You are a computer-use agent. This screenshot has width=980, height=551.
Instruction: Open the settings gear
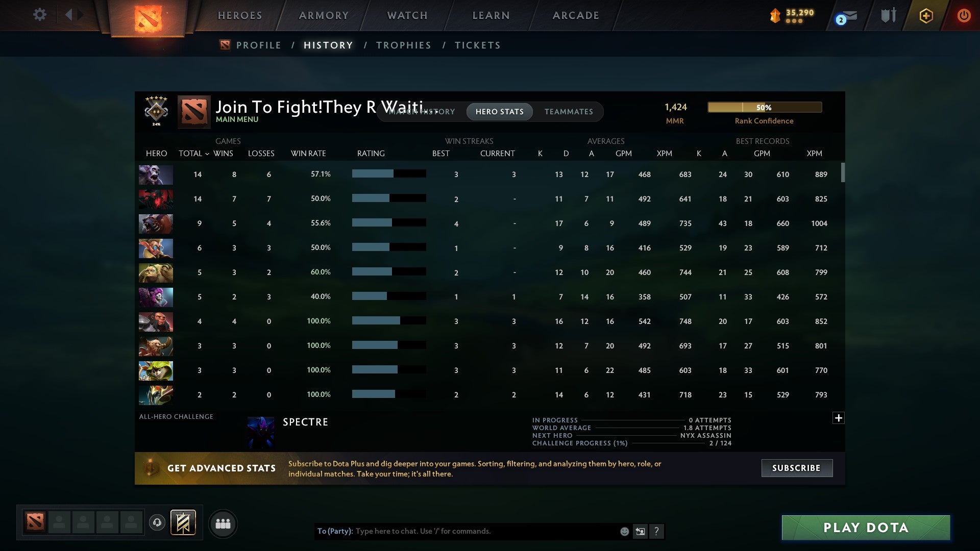coord(40,15)
